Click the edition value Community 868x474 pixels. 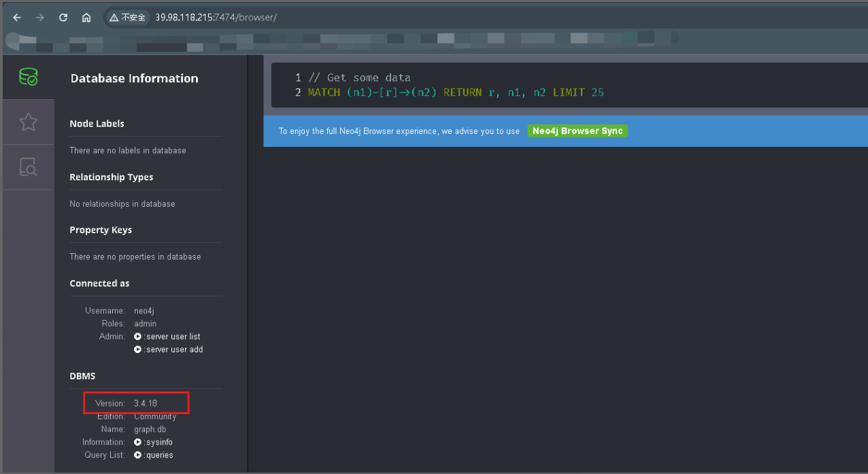click(x=155, y=416)
